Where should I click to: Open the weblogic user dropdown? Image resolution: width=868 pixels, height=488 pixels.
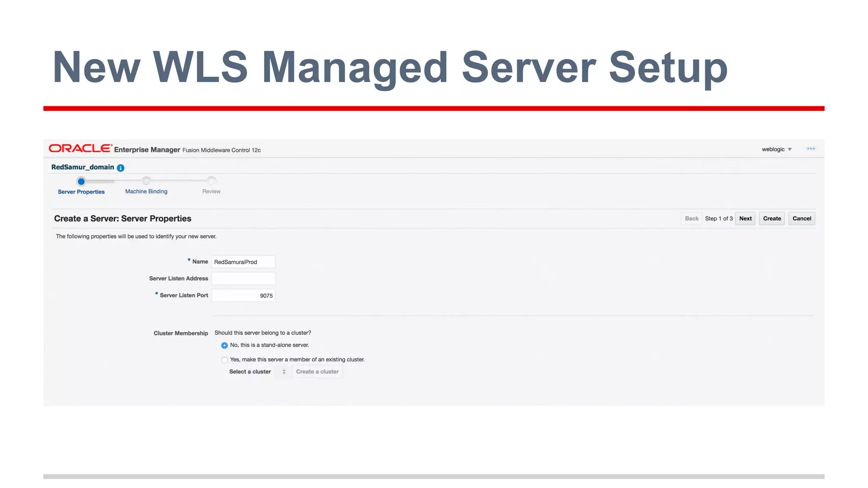pyautogui.click(x=777, y=149)
